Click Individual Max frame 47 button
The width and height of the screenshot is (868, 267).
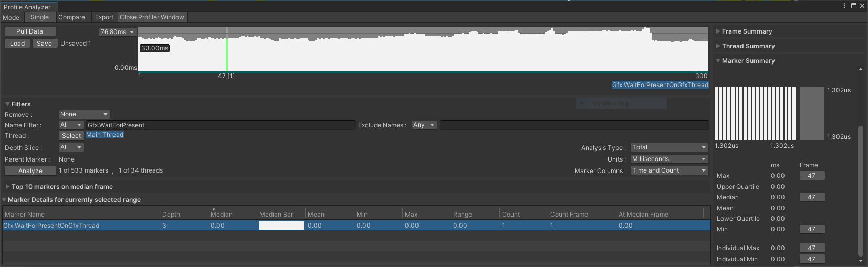812,248
